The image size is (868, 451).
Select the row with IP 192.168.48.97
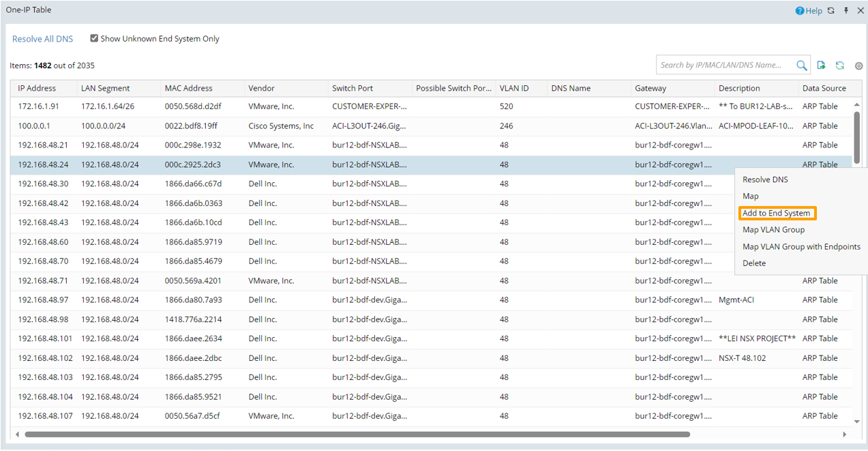(43, 300)
